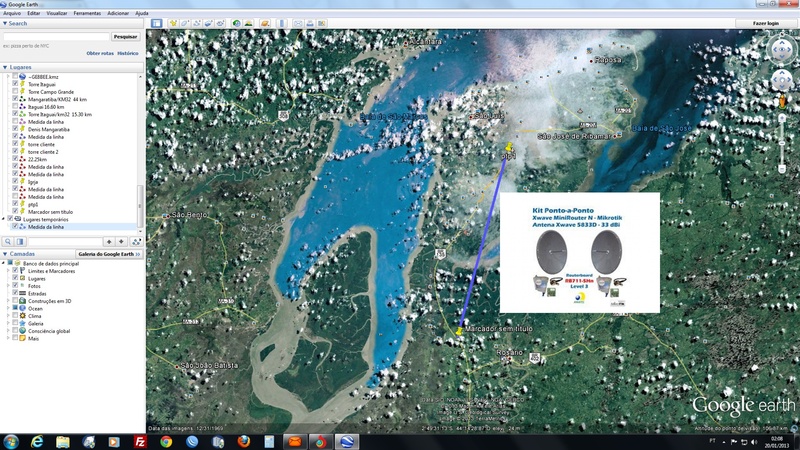Click the Record a Tour icon

(x=220, y=23)
